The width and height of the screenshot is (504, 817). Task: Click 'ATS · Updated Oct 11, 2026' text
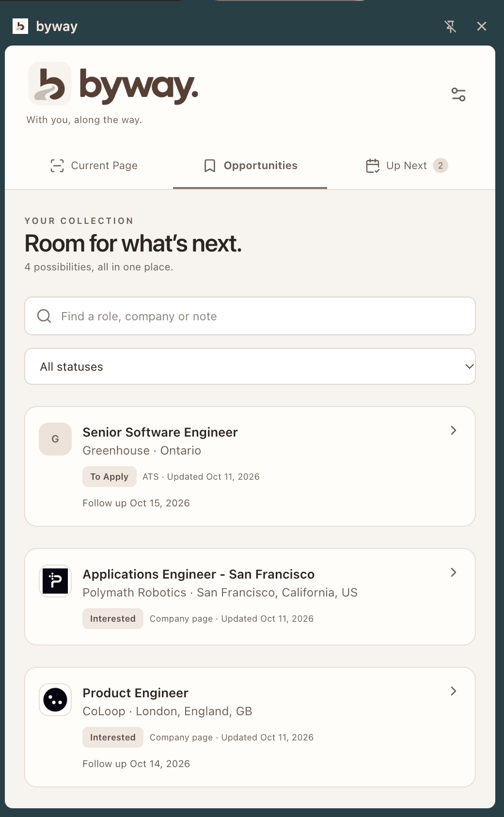[201, 477]
